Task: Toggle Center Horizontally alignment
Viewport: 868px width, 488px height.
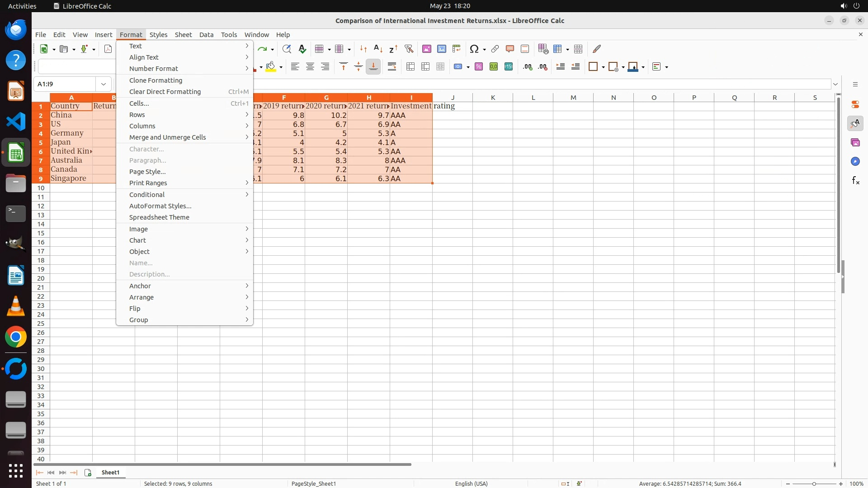Action: (310, 67)
